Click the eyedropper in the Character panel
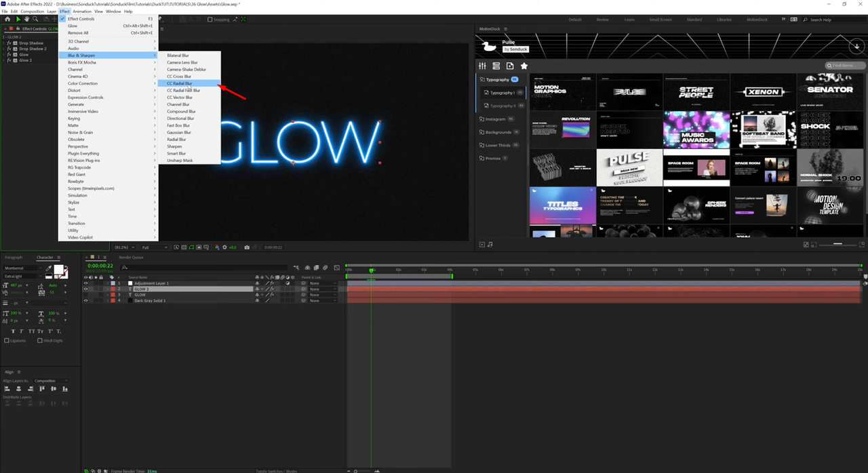This screenshot has height=473, width=868. click(49, 268)
